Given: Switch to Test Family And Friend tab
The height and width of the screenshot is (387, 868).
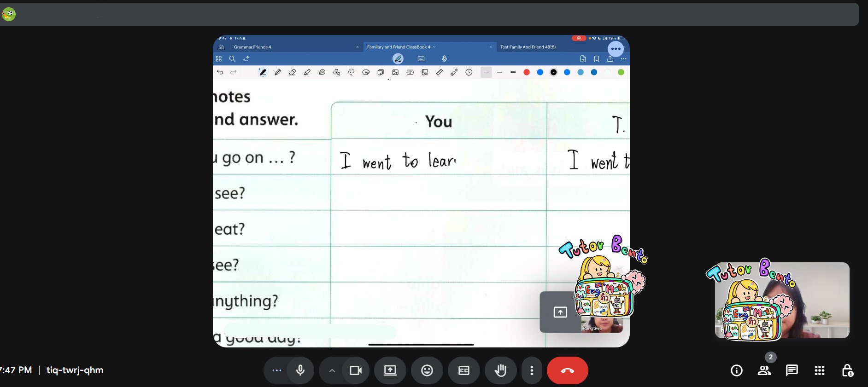Looking at the screenshot, I should [528, 47].
